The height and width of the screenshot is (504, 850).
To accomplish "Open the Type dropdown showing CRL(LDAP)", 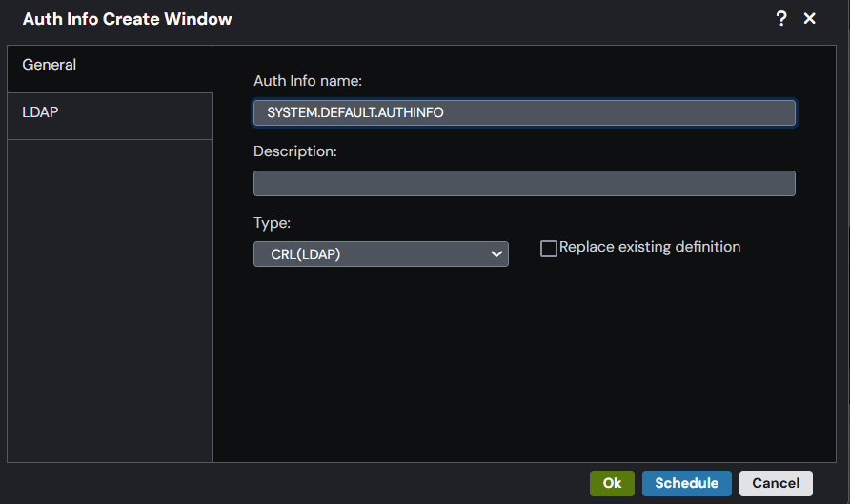I will tap(380, 254).
